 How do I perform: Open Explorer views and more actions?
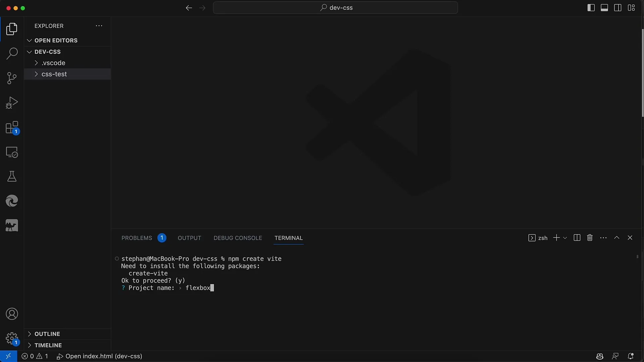pos(99,26)
